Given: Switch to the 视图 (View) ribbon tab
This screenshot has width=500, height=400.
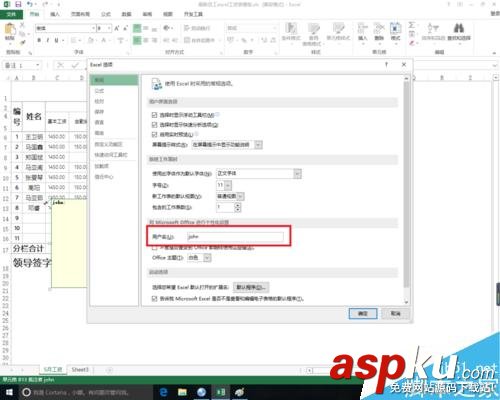Looking at the screenshot, I should [x=168, y=14].
